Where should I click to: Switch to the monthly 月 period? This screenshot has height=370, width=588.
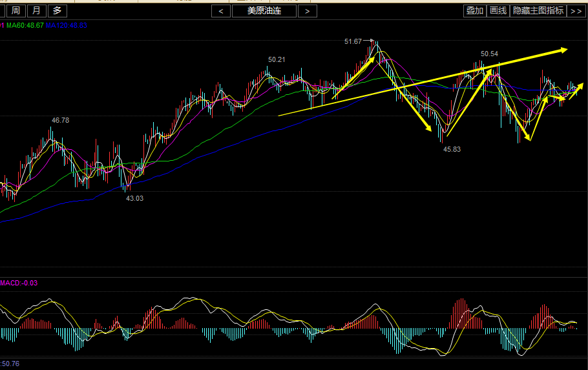pyautogui.click(x=37, y=10)
